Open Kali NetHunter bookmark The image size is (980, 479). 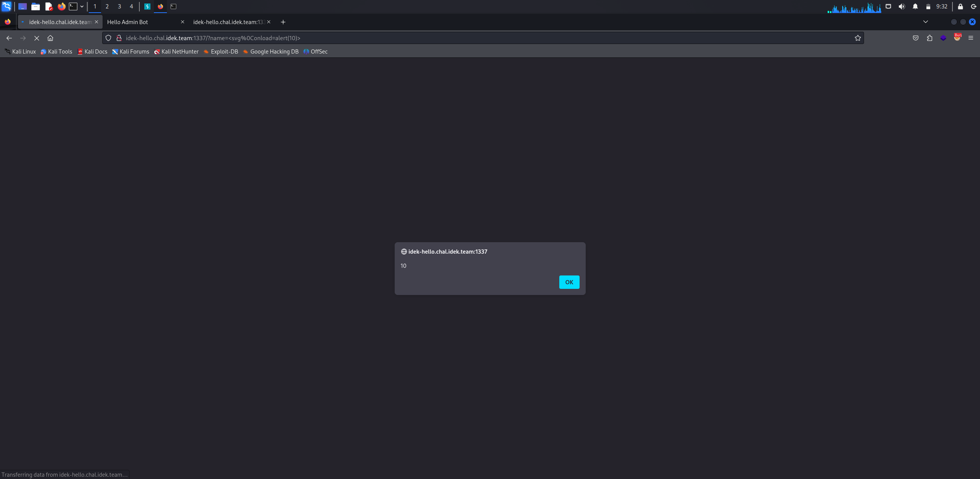[176, 51]
